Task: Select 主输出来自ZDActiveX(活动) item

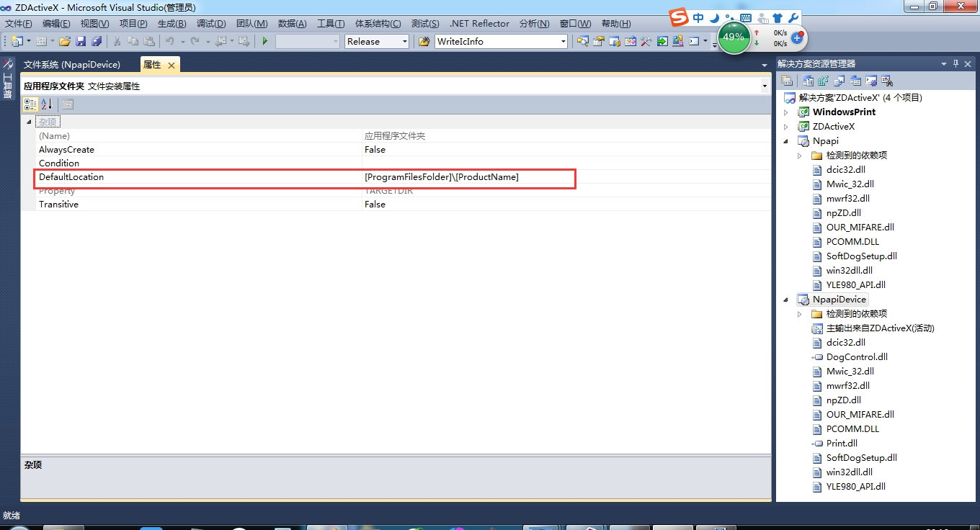Action: [880, 328]
